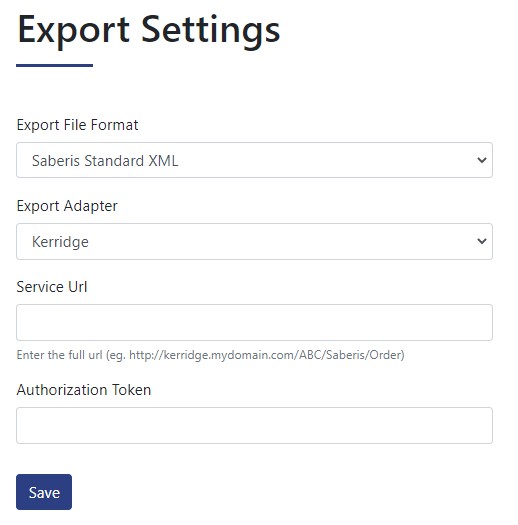Click the Service Url label

(52, 287)
